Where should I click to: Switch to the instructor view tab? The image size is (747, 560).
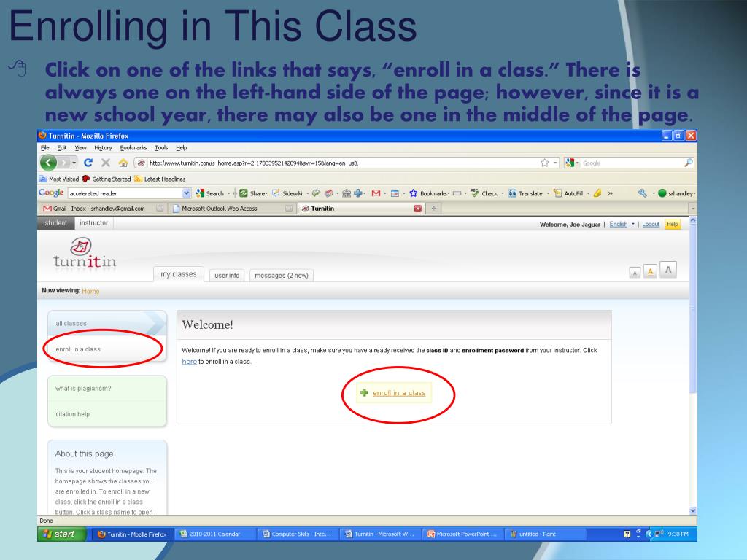click(94, 223)
